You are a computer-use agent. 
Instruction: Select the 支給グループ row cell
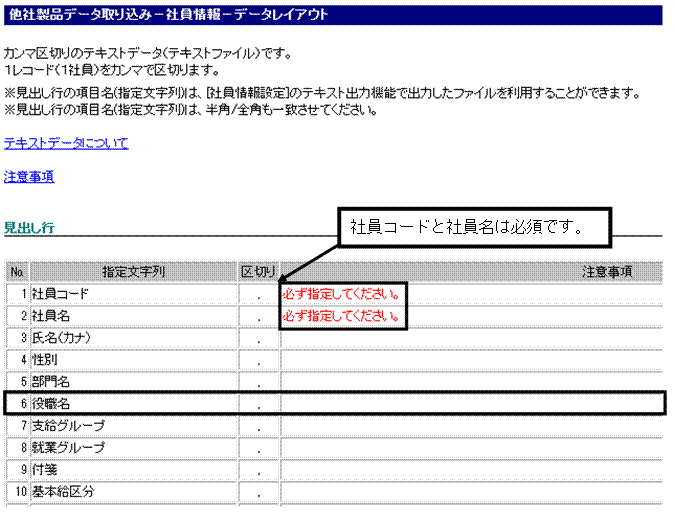[134, 426]
